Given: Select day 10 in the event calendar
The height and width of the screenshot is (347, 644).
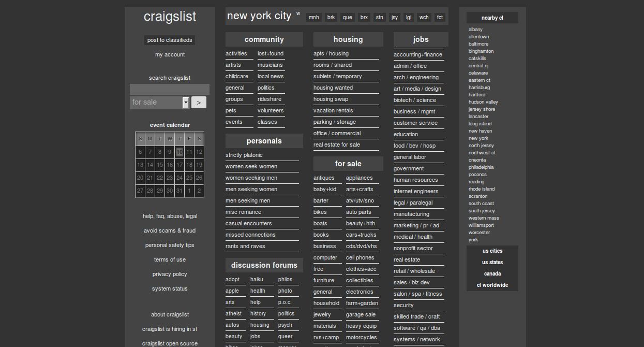Looking at the screenshot, I should [179, 152].
